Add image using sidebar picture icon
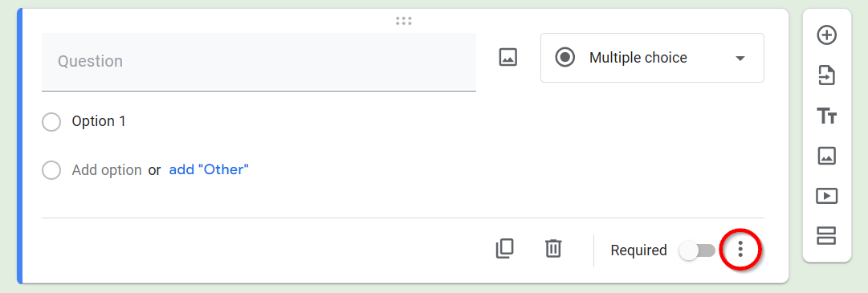Image resolution: width=868 pixels, height=293 pixels. point(826,157)
